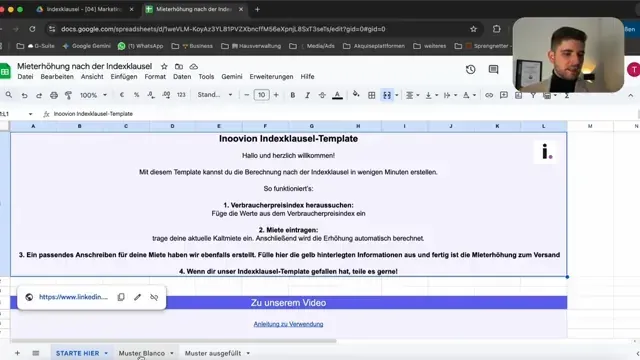
Task: Decrease decimal places button
Action: (x=151, y=95)
